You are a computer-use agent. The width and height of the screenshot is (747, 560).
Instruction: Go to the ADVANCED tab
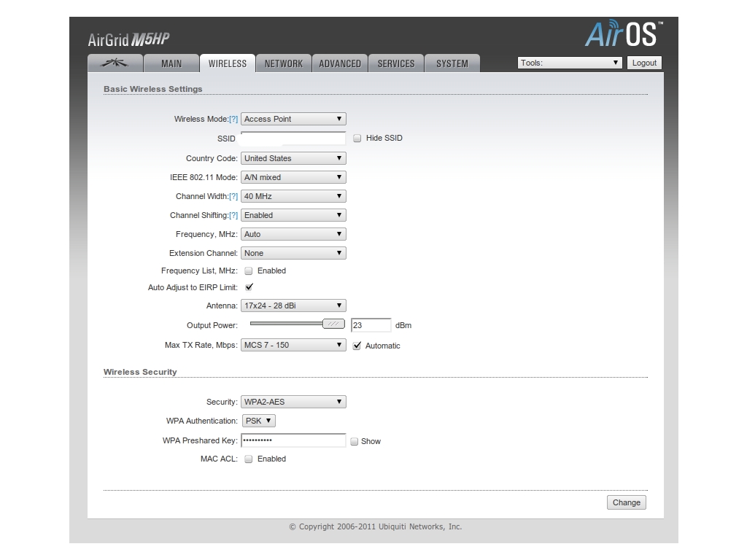click(x=340, y=63)
